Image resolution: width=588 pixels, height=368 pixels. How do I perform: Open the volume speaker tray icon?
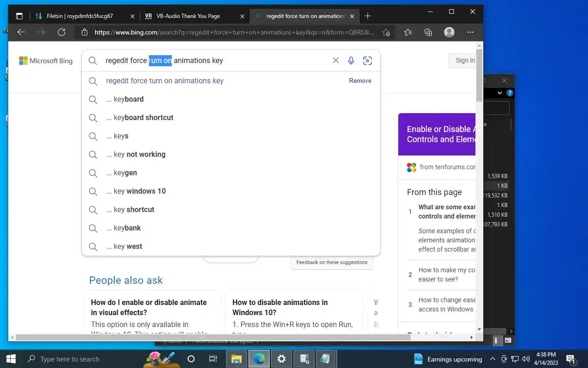(x=526, y=359)
